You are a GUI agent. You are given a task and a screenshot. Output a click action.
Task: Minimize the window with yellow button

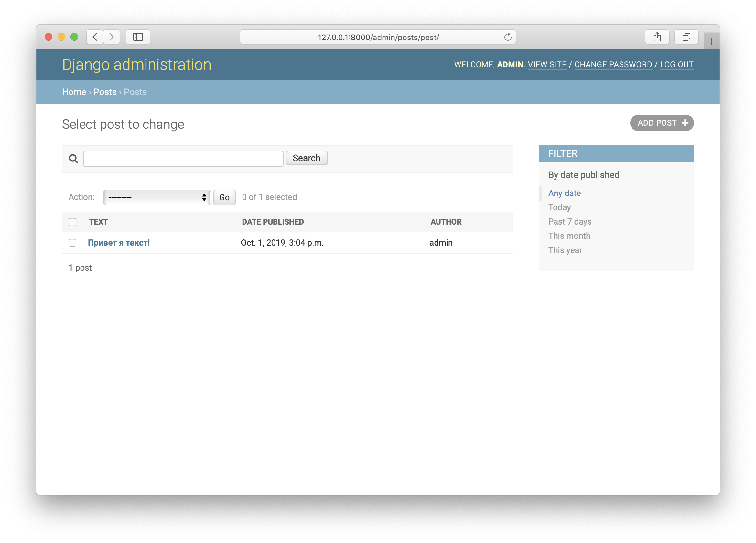click(61, 37)
